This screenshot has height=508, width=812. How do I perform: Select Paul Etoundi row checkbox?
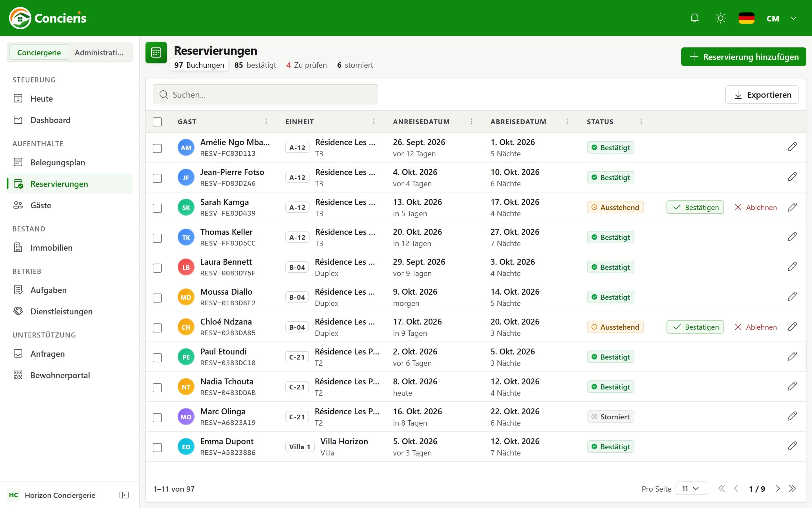pyautogui.click(x=157, y=358)
